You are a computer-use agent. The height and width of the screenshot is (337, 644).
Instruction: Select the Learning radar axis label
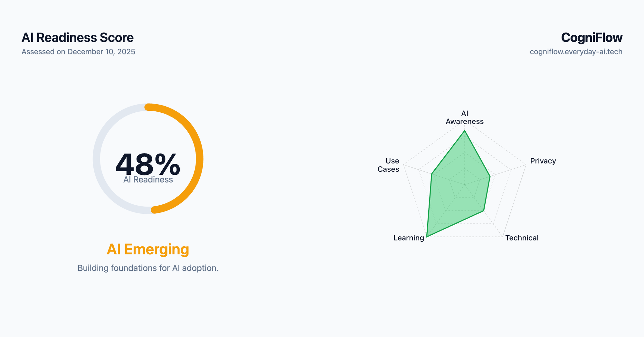409,238
